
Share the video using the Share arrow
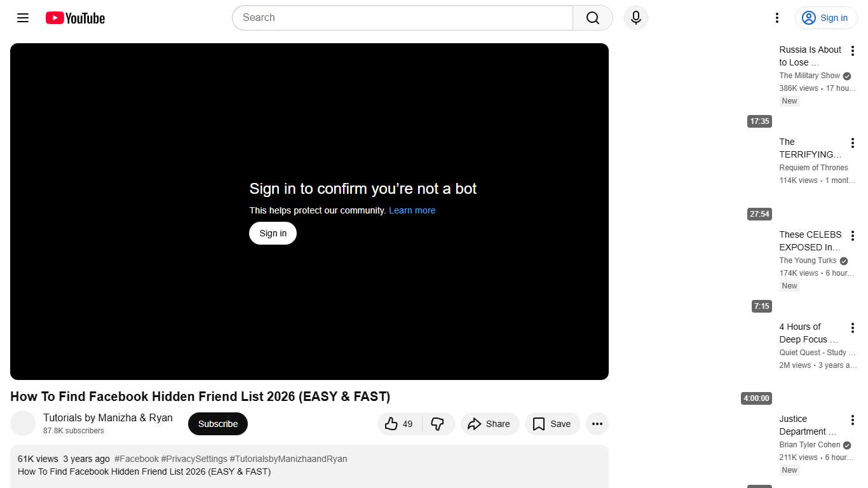[489, 424]
